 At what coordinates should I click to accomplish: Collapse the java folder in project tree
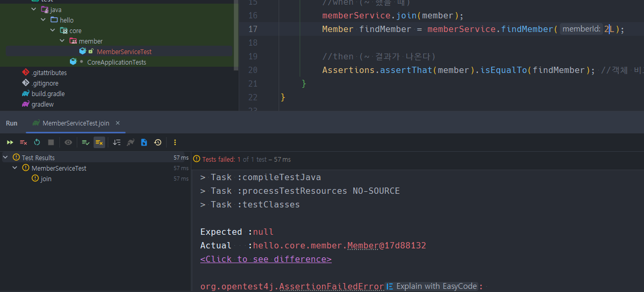(x=34, y=9)
